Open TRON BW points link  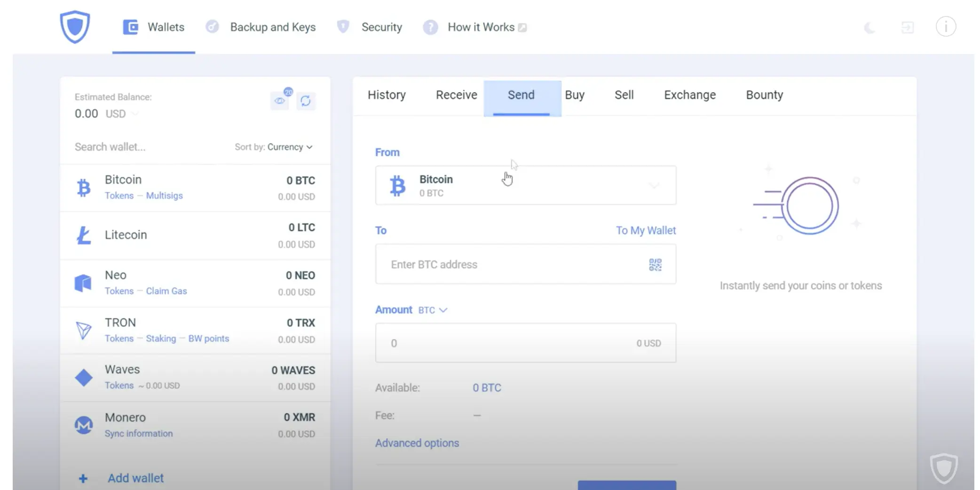pyautogui.click(x=209, y=339)
